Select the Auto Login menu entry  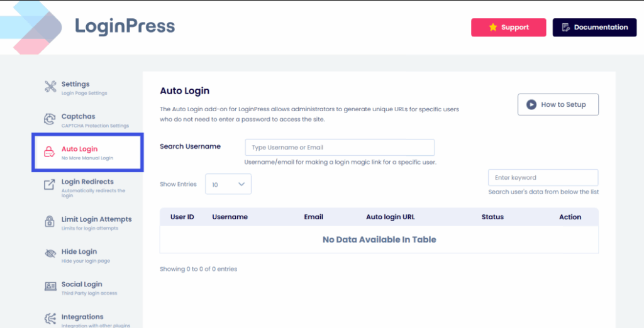(87, 152)
